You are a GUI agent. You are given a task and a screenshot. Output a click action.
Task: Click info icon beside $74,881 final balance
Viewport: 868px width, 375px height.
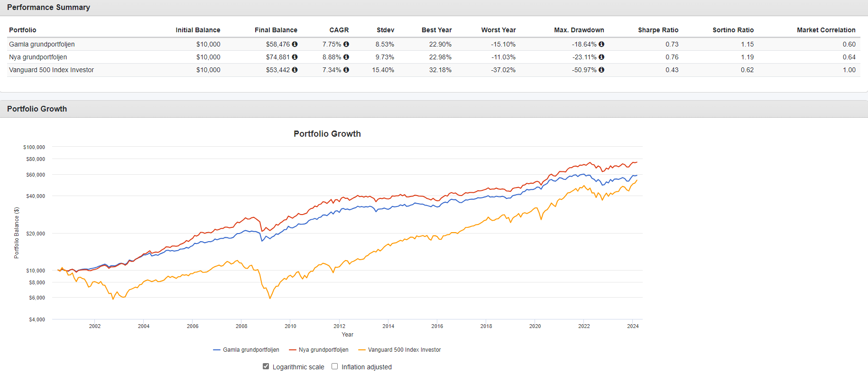[x=295, y=57]
